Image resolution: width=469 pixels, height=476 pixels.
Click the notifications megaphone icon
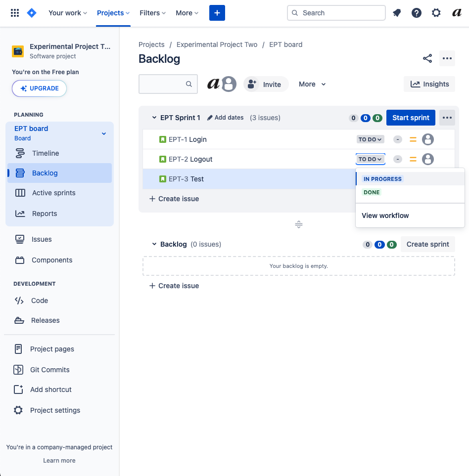(397, 12)
